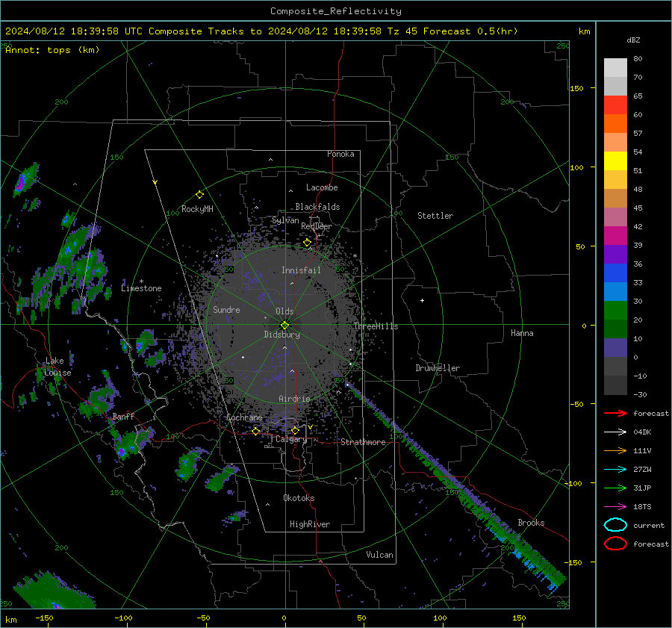
Task: Click the green 31JP arrow legend icon
Action: [x=615, y=488]
